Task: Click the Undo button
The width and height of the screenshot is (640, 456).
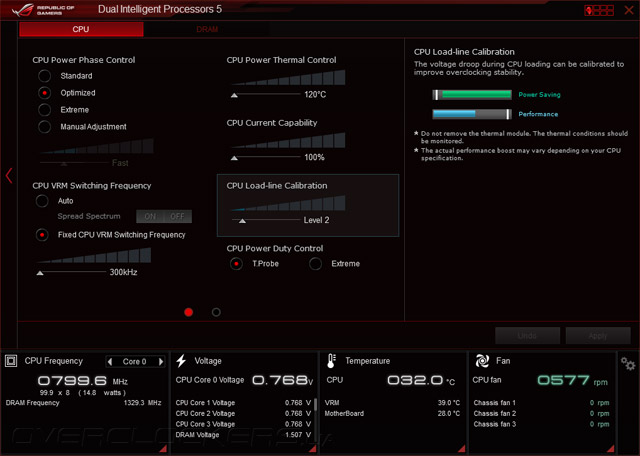Action: click(x=527, y=336)
